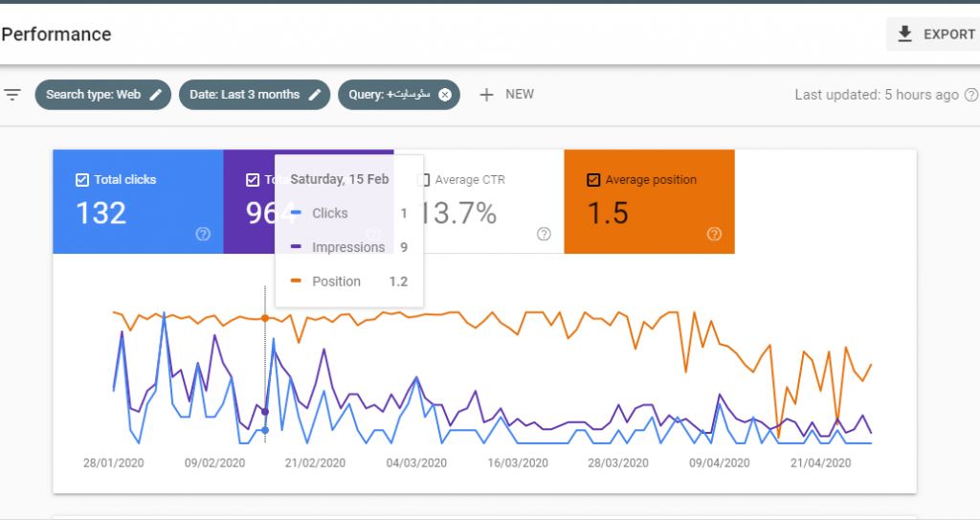Viewport: 980px width, 520px height.
Task: Toggle the Total impressions checkbox
Action: coord(252,180)
